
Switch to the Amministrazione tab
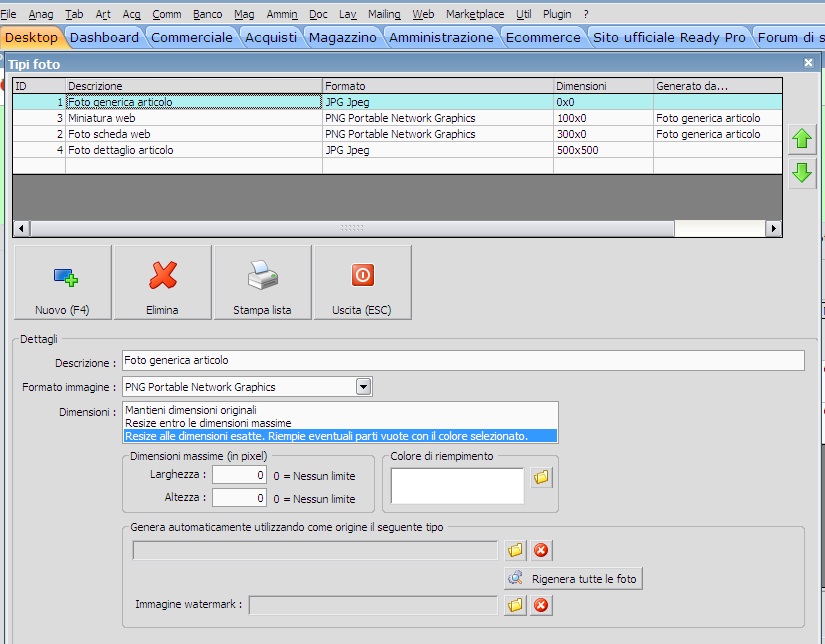(441, 37)
